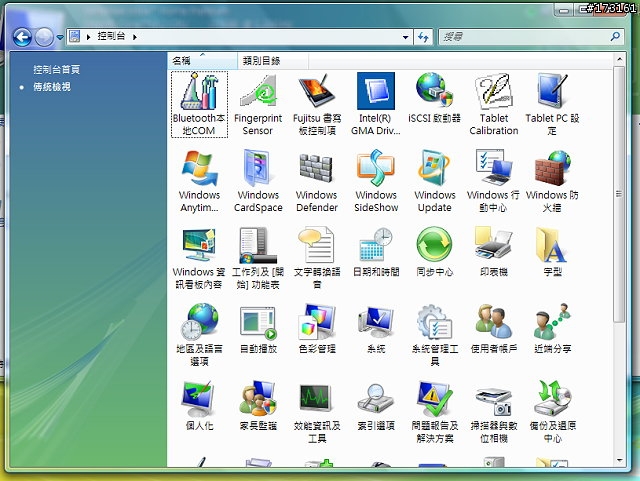Expand address bar history dropdown
The height and width of the screenshot is (481, 640).
coord(405,37)
